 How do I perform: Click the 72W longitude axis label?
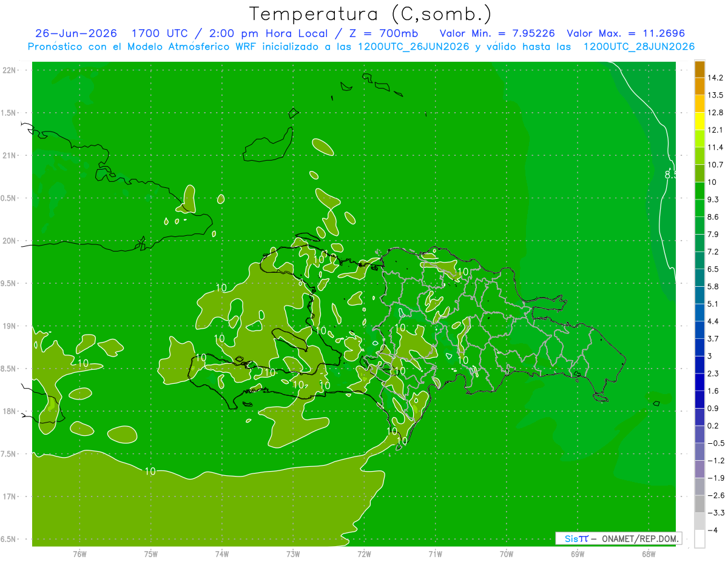click(x=364, y=554)
